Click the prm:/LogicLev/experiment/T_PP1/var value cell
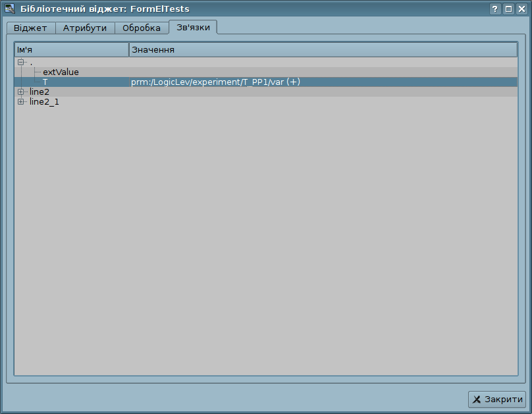 pos(215,82)
